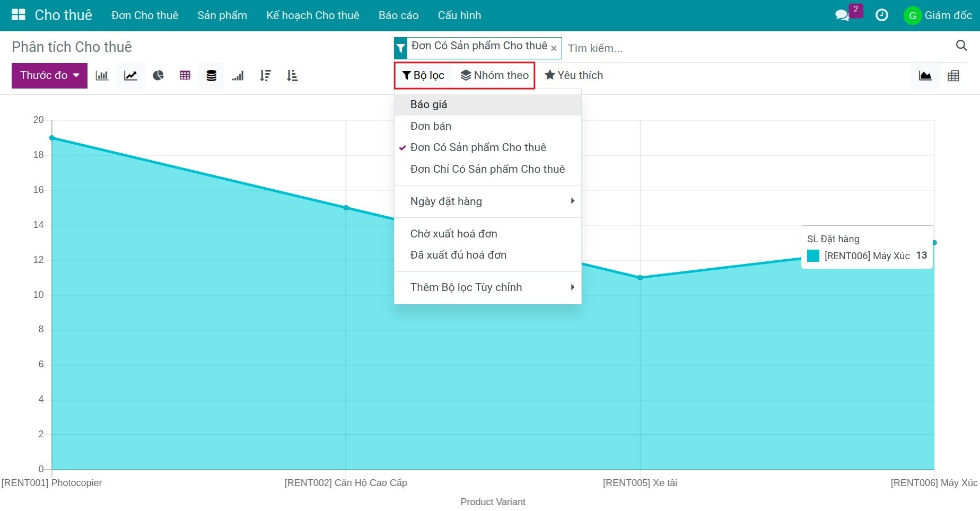Click the search magnifier icon
Viewport: 980px width, 511px height.
coord(961,46)
